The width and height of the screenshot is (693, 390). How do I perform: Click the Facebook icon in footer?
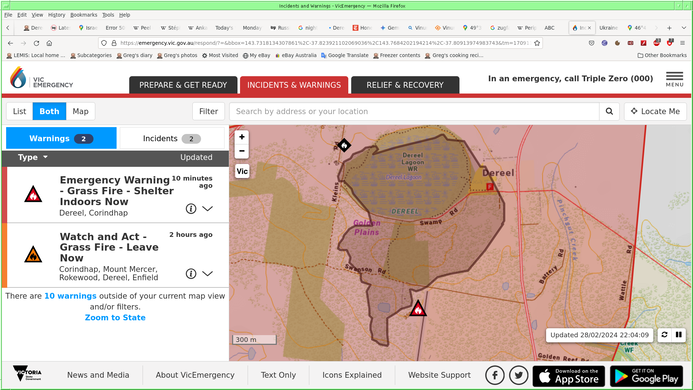point(495,375)
